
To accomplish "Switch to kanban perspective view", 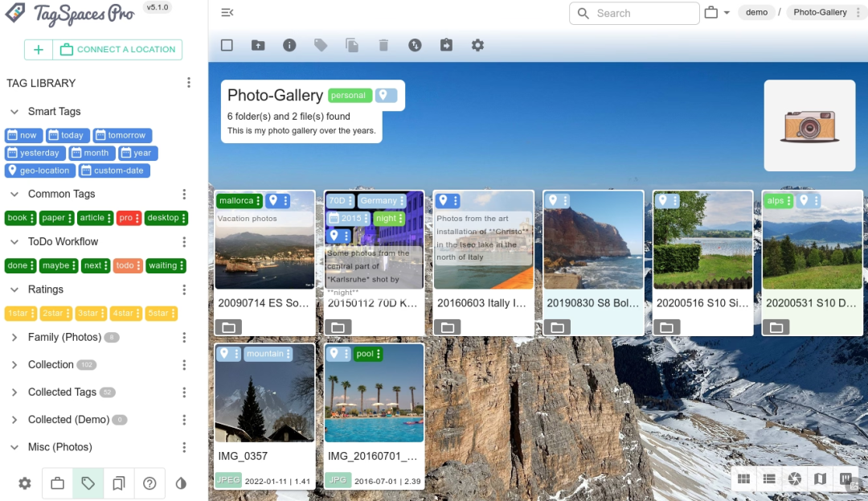I will [845, 478].
